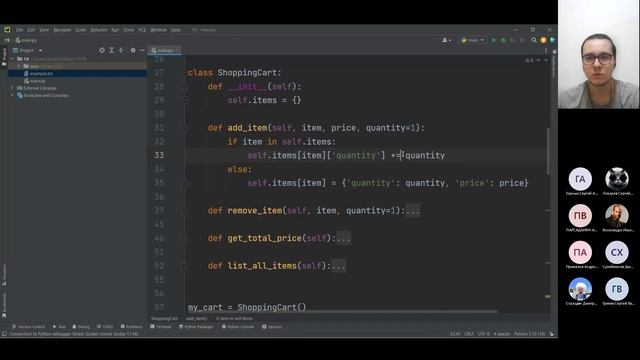Click main.py breadcrumb in navigation bar
Viewport: 640px width, 360px height.
click(x=26, y=40)
